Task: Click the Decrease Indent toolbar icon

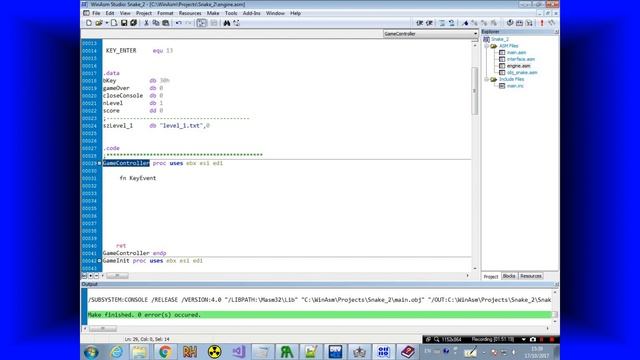Action: pos(429,23)
